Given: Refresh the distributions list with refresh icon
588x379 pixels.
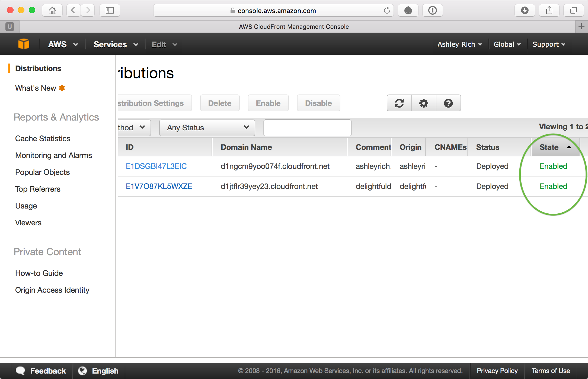Looking at the screenshot, I should pyautogui.click(x=399, y=103).
